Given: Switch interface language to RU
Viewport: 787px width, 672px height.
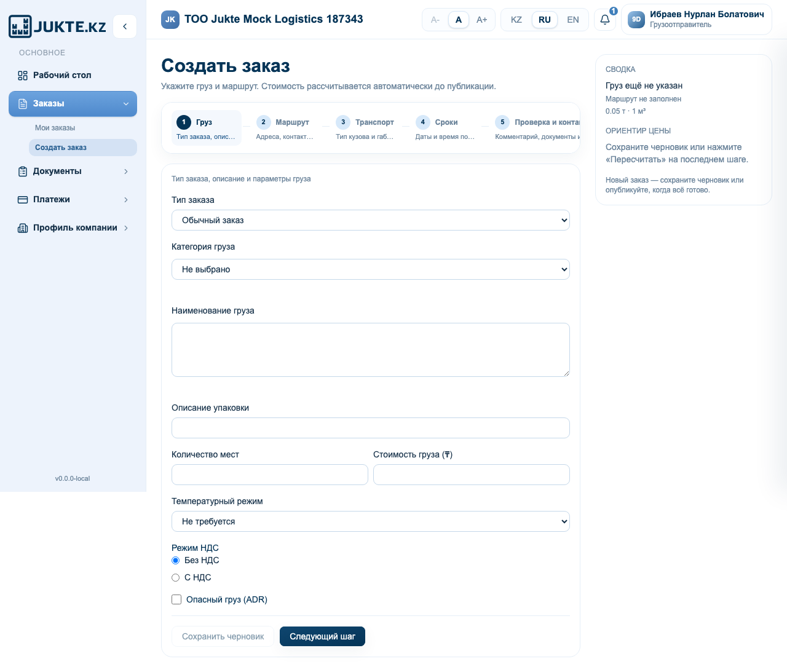Looking at the screenshot, I should 545,20.
